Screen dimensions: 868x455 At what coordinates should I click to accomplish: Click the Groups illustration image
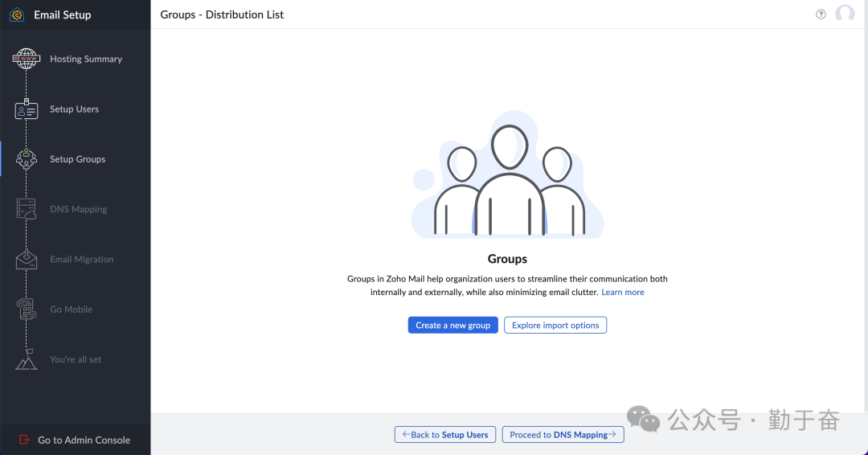point(507,181)
